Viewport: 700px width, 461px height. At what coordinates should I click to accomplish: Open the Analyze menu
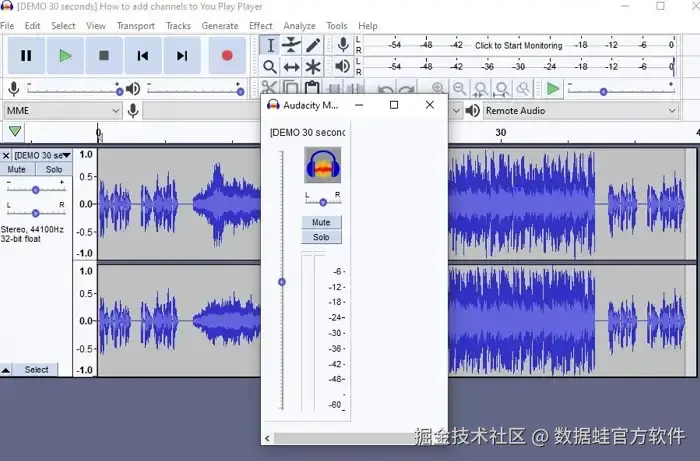299,26
